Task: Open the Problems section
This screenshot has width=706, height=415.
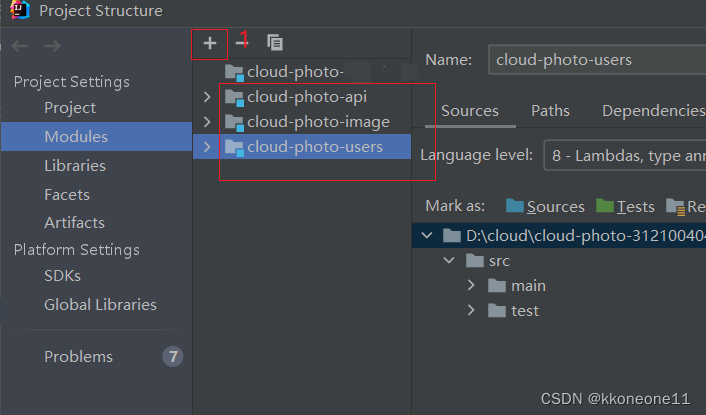Action: (78, 356)
